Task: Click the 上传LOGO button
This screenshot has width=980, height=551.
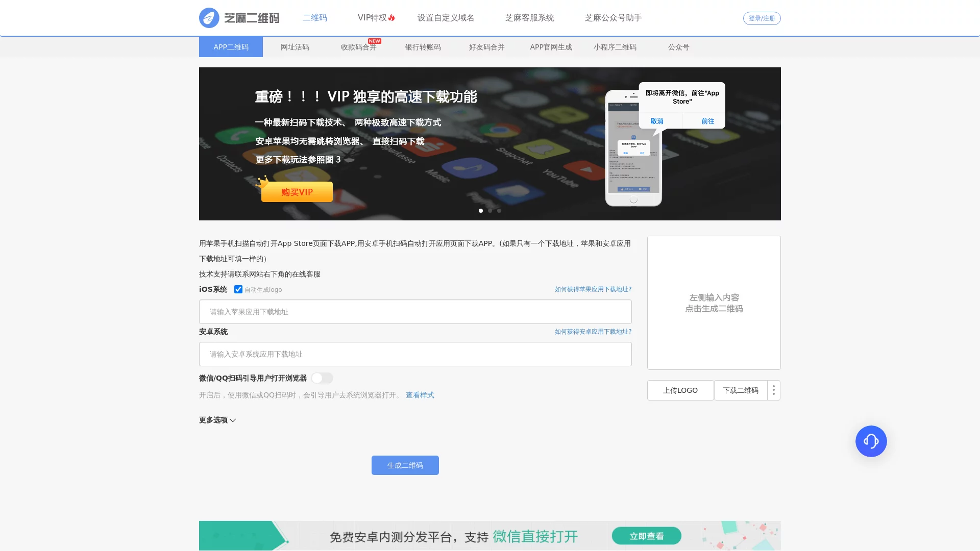Action: tap(680, 390)
